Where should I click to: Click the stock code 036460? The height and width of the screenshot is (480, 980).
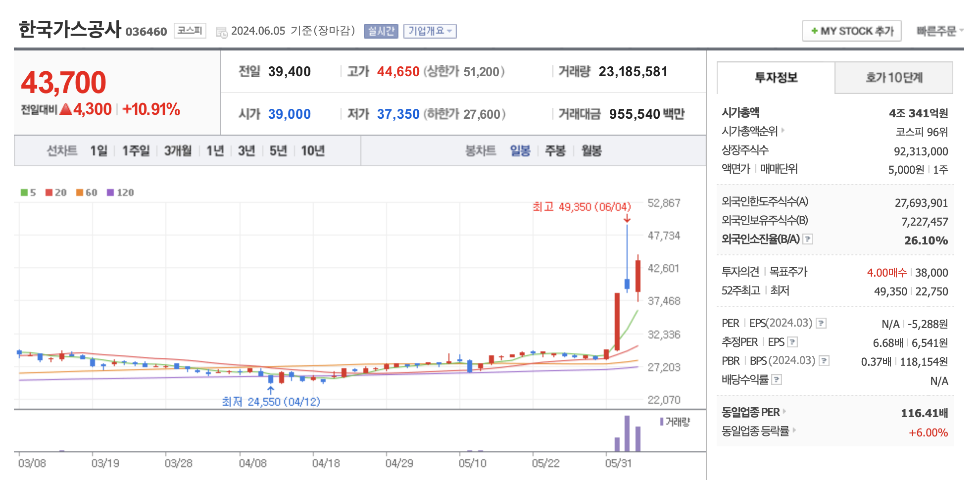pyautogui.click(x=146, y=32)
